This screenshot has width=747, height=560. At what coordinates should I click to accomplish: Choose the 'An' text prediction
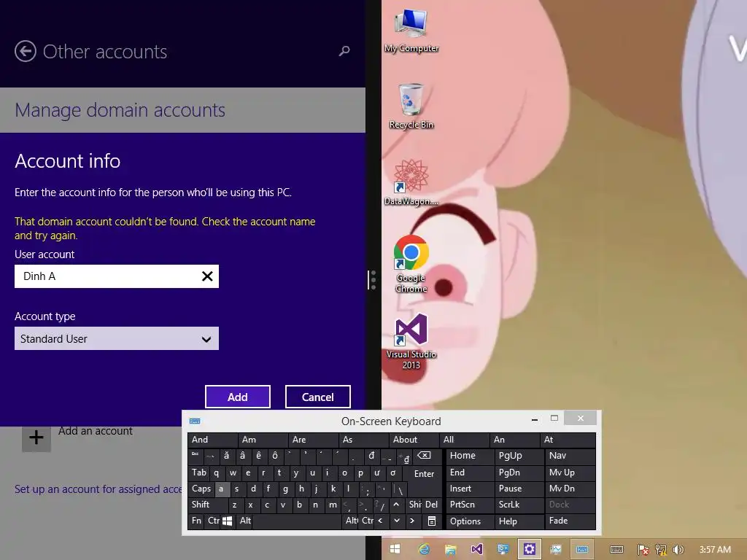tap(516, 440)
